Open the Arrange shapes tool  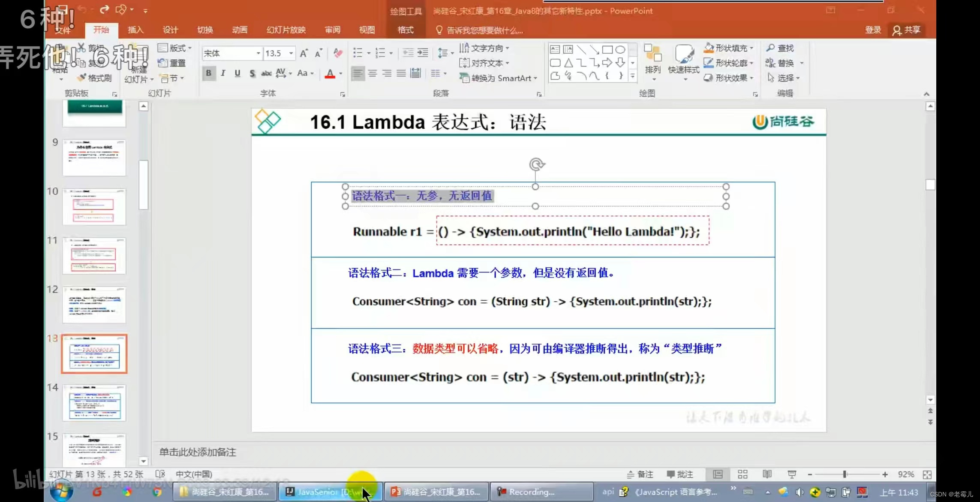652,60
